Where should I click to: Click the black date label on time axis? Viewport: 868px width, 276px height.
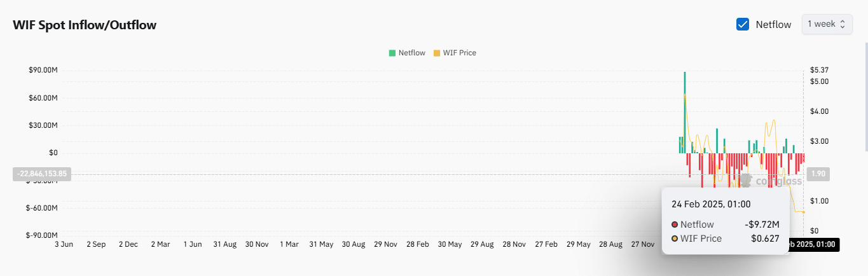(x=813, y=244)
